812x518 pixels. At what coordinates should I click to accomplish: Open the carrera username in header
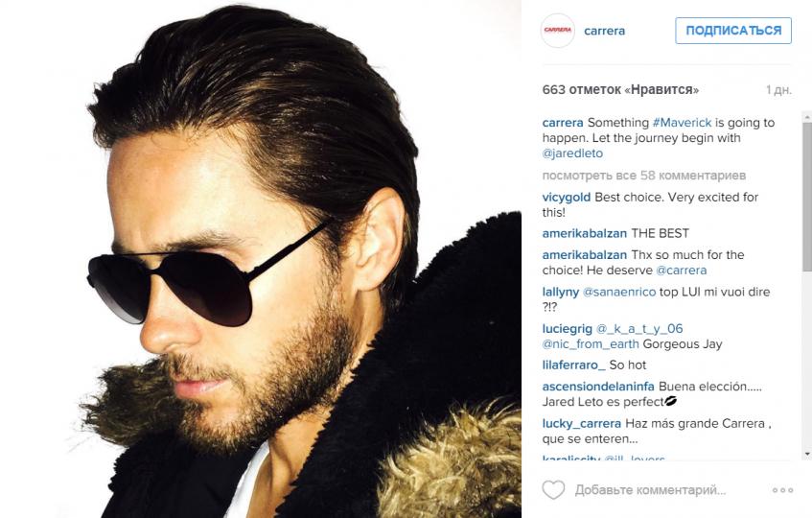click(604, 31)
